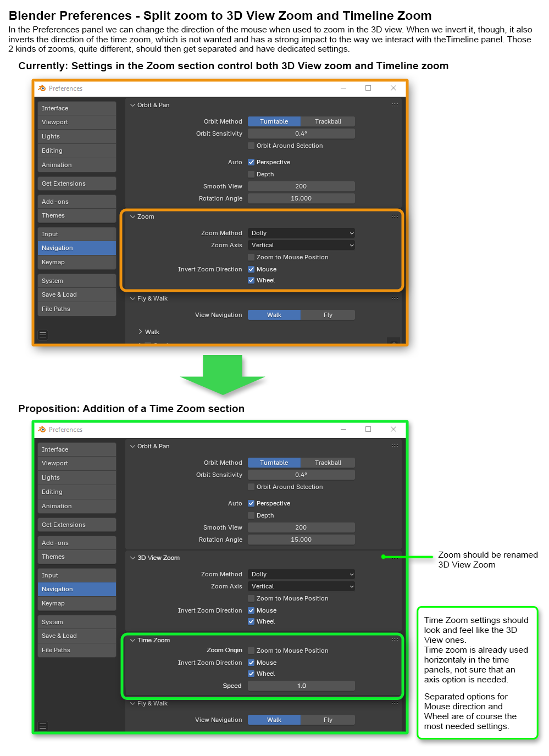
Task: Open Interface tab in orange-framed Preferences
Action: point(77,108)
